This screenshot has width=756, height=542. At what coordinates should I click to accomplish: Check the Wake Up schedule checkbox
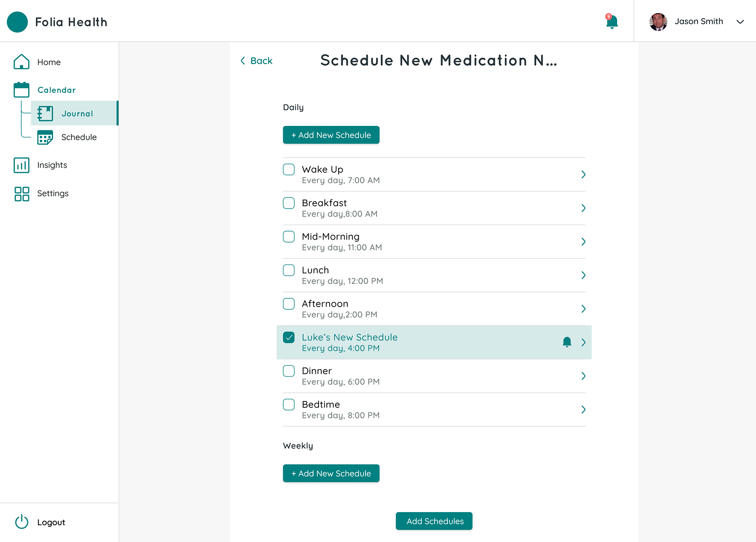click(289, 170)
